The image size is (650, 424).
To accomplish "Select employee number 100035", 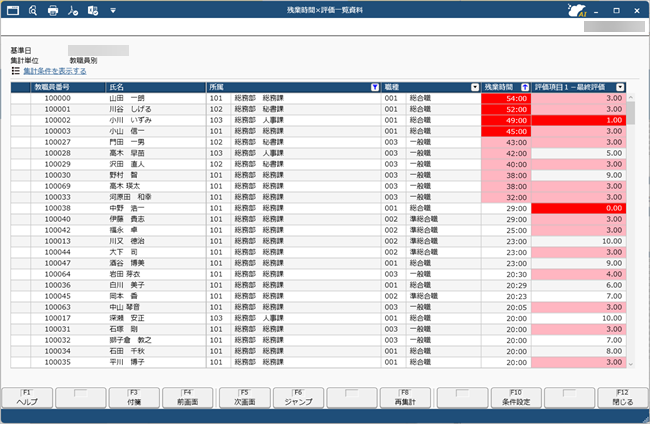I will pyautogui.click(x=58, y=362).
